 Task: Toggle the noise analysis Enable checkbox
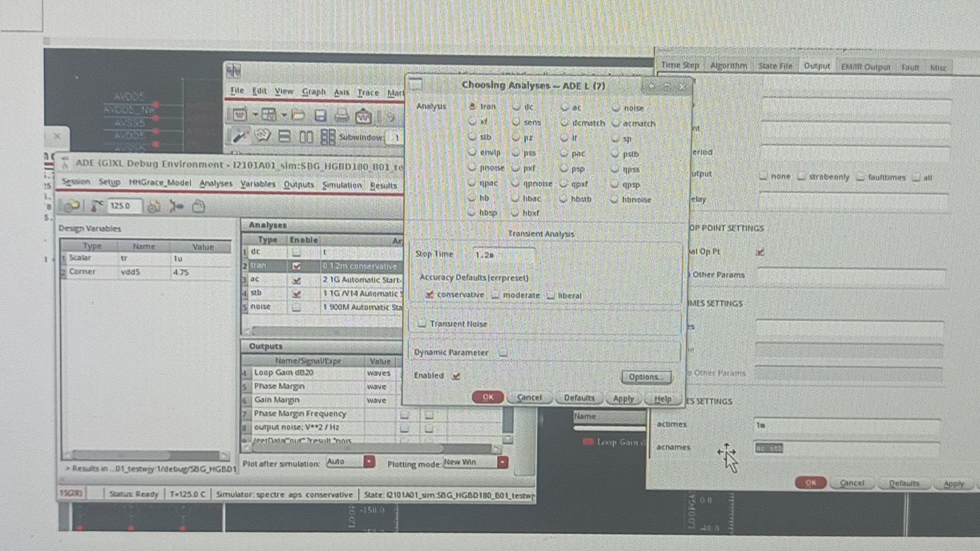[296, 307]
